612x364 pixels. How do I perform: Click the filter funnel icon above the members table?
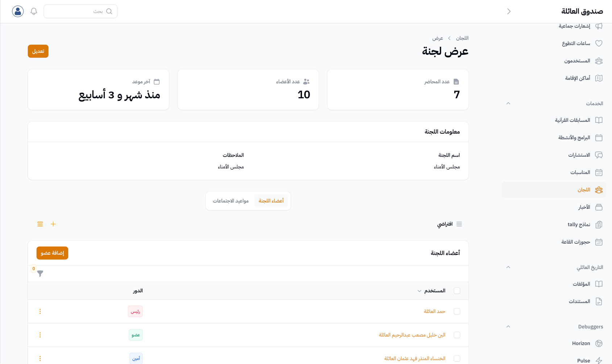(40, 274)
